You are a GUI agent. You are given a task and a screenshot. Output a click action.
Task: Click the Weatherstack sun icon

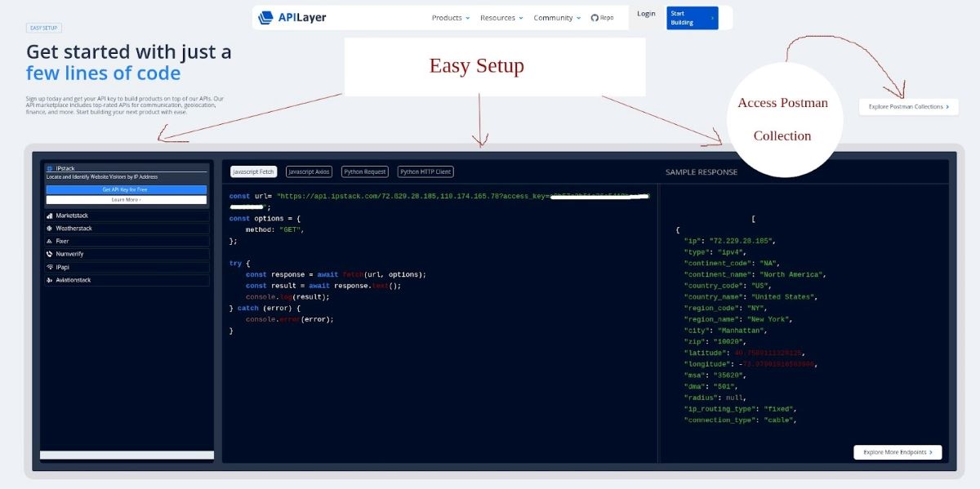48,229
